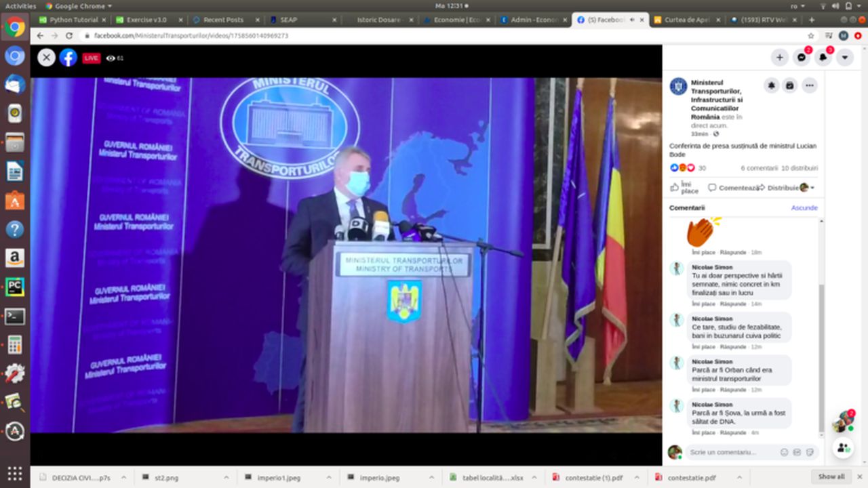This screenshot has width=868, height=488.
Task: Open the comment-as profile selector dropdown
Action: [807, 188]
